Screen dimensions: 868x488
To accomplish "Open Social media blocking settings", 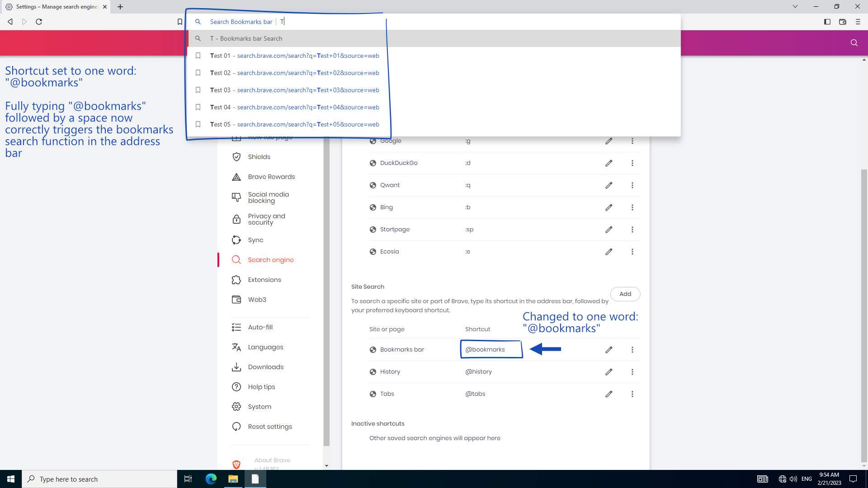I will point(268,197).
